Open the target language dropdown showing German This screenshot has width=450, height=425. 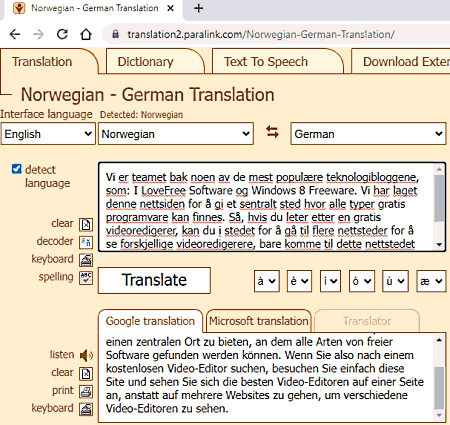(x=368, y=134)
